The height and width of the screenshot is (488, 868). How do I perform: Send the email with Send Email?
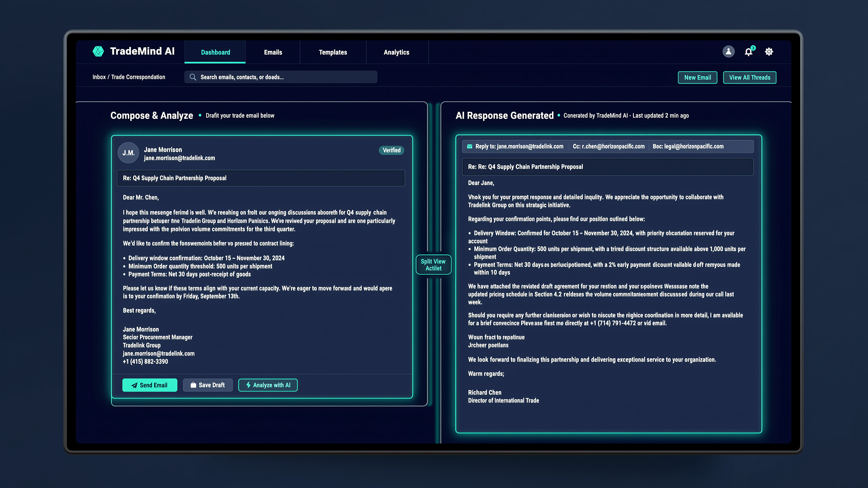coord(150,385)
